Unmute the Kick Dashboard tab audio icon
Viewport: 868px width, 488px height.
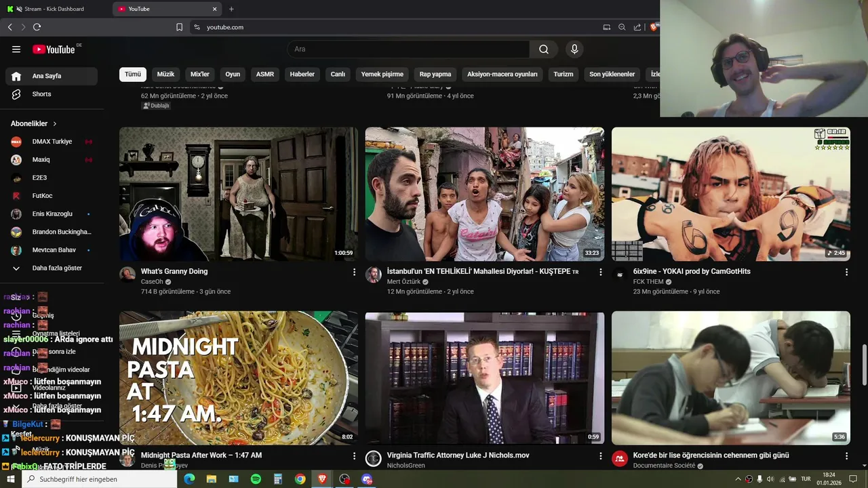point(18,9)
